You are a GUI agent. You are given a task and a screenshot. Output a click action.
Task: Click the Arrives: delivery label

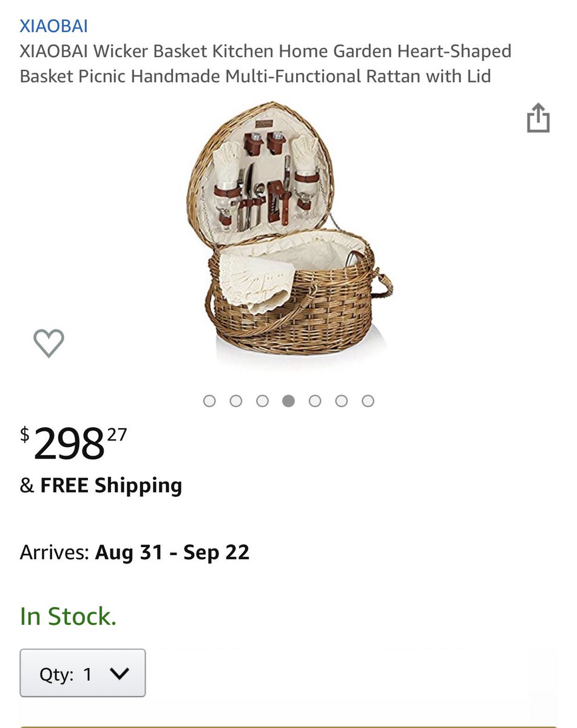click(55, 552)
